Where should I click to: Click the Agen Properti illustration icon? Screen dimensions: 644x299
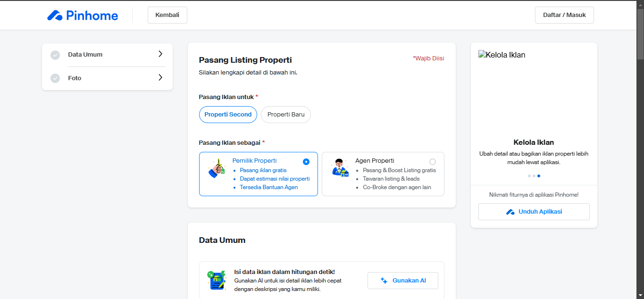[340, 168]
